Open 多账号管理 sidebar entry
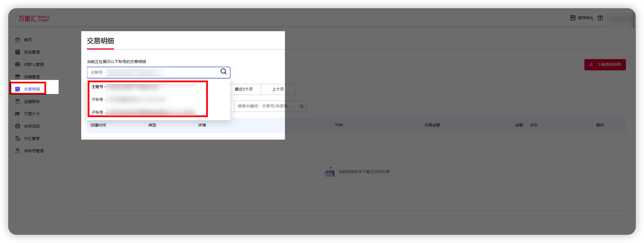644x243 pixels. pyautogui.click(x=34, y=151)
